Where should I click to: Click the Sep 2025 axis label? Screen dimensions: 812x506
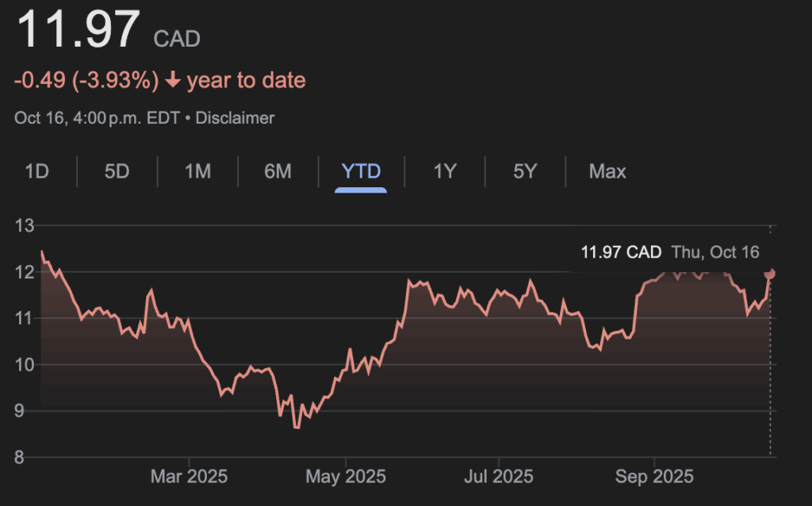point(654,477)
